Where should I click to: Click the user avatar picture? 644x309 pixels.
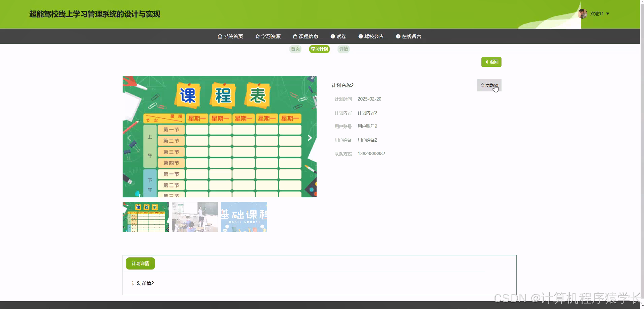coord(583,13)
